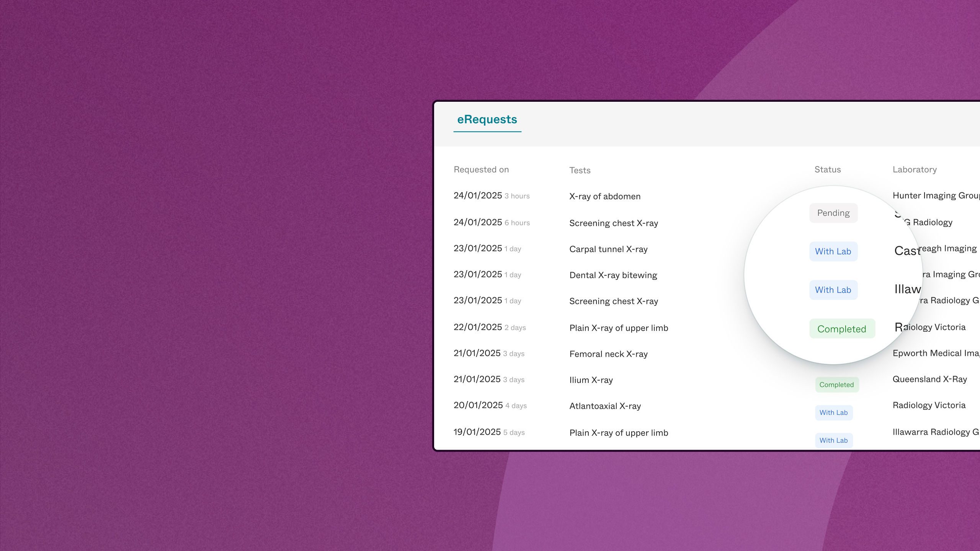Open the X-ray of abdomen request

(605, 196)
